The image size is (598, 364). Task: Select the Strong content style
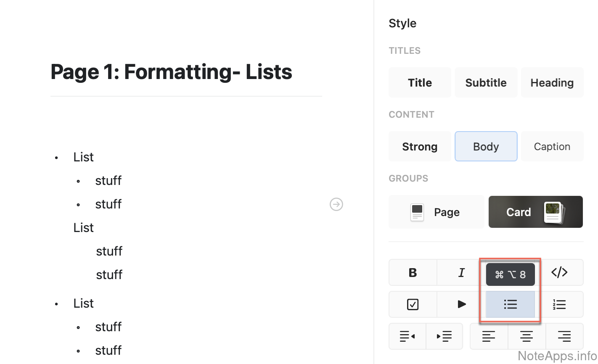[420, 147]
